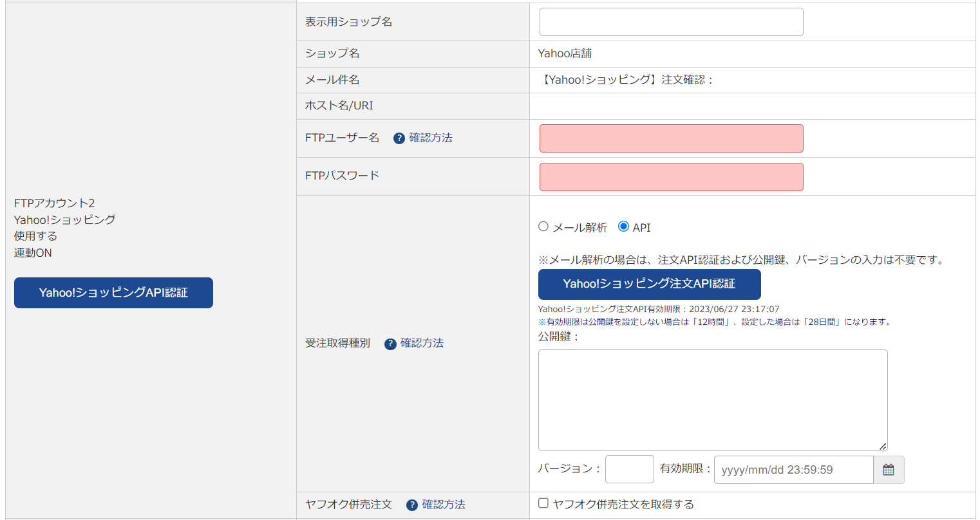Click help icon beside 受注取得種別
980x520 pixels.
pyautogui.click(x=390, y=344)
